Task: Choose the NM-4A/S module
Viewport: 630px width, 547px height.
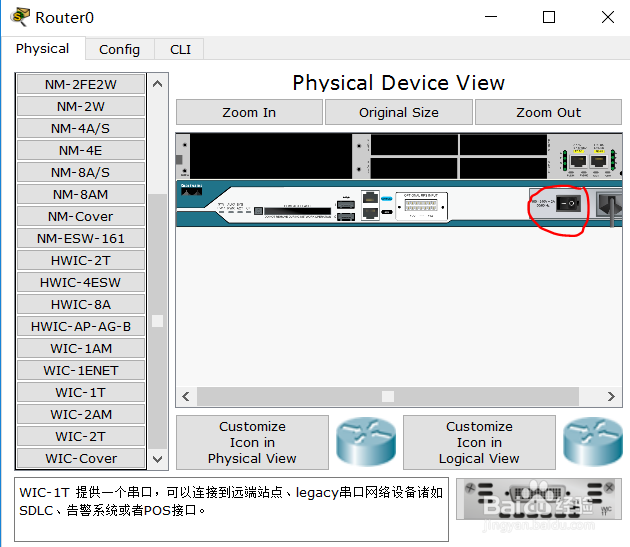Action: tap(81, 129)
